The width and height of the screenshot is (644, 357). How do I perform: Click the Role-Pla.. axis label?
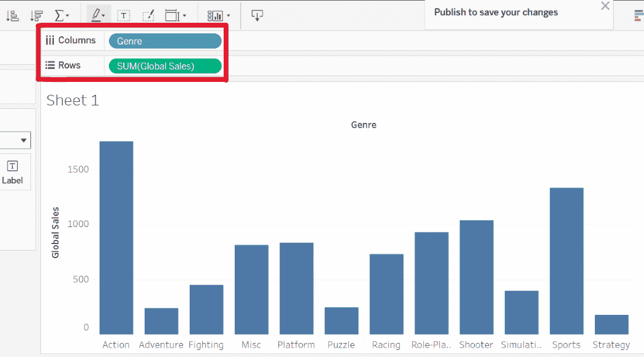431,345
